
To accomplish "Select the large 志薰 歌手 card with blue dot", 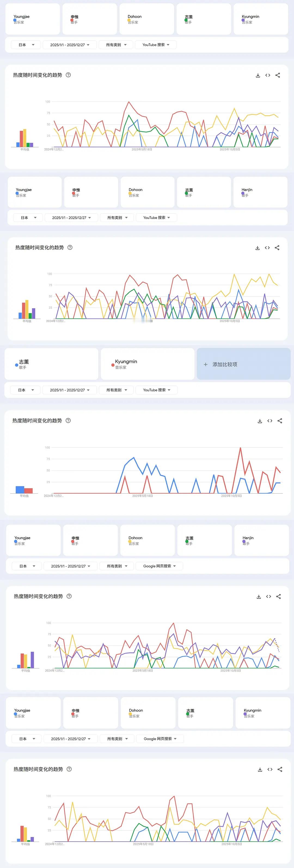I will tap(51, 364).
